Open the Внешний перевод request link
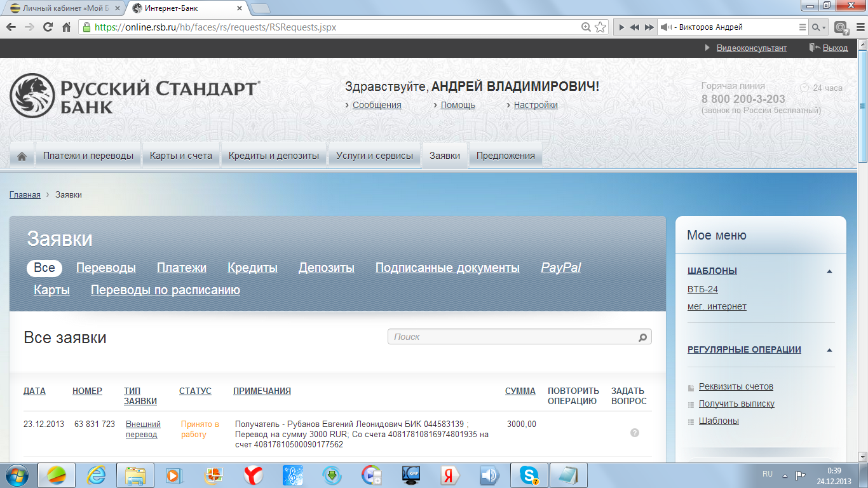 [x=143, y=430]
